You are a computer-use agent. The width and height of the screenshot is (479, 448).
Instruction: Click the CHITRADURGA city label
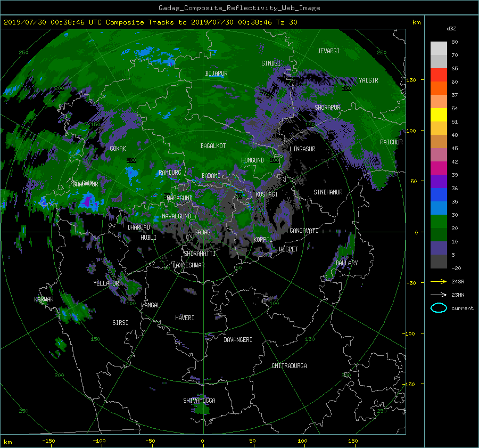289,366
